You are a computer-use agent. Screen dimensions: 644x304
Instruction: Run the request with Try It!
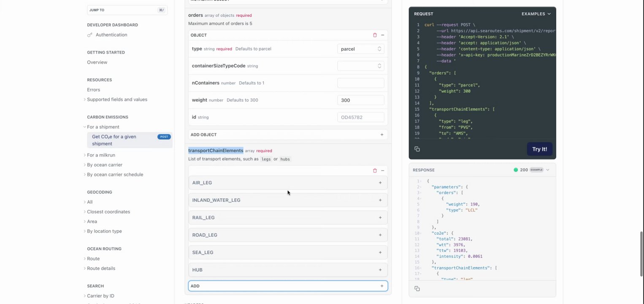(x=539, y=149)
